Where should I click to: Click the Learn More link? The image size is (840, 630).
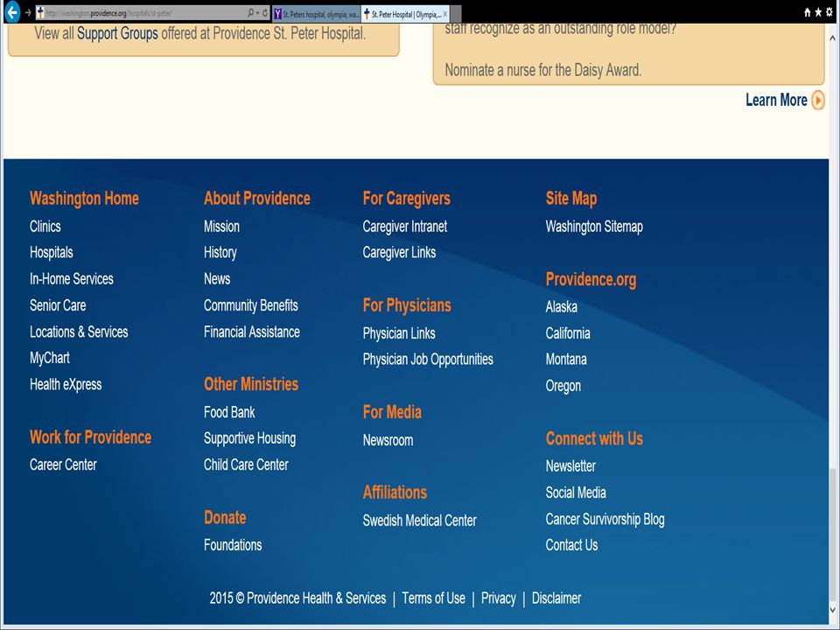click(776, 100)
